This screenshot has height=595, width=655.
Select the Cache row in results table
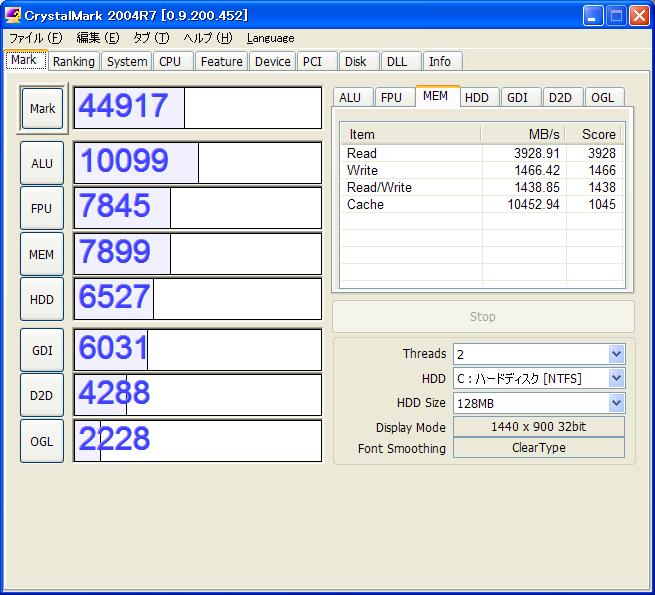(x=482, y=204)
